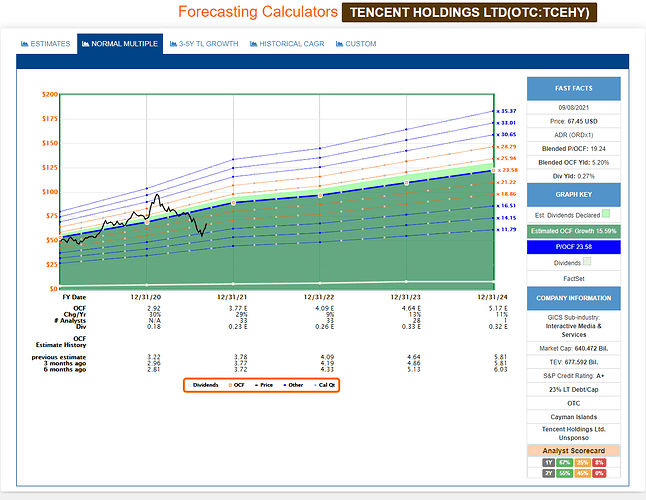This screenshot has height=500, width=646.
Task: Click the 1Y analyst scorecard badge
Action: 548,463
